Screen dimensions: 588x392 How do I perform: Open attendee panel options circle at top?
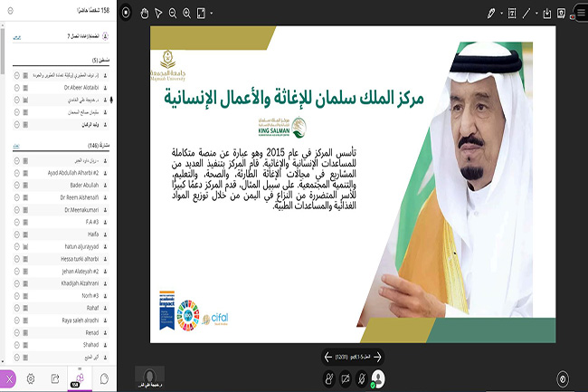click(x=11, y=11)
